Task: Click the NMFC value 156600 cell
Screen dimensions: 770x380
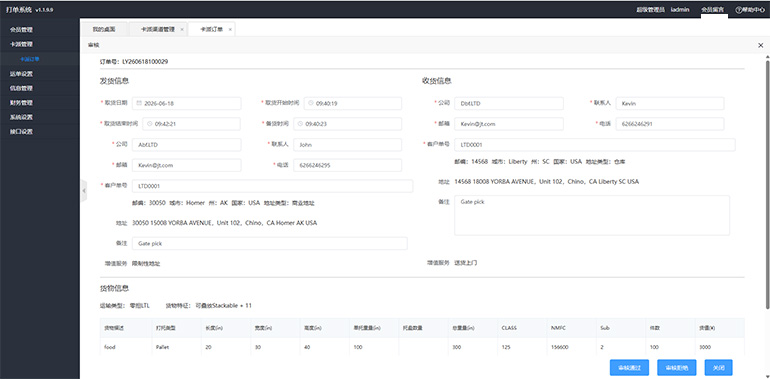Action: (571, 347)
